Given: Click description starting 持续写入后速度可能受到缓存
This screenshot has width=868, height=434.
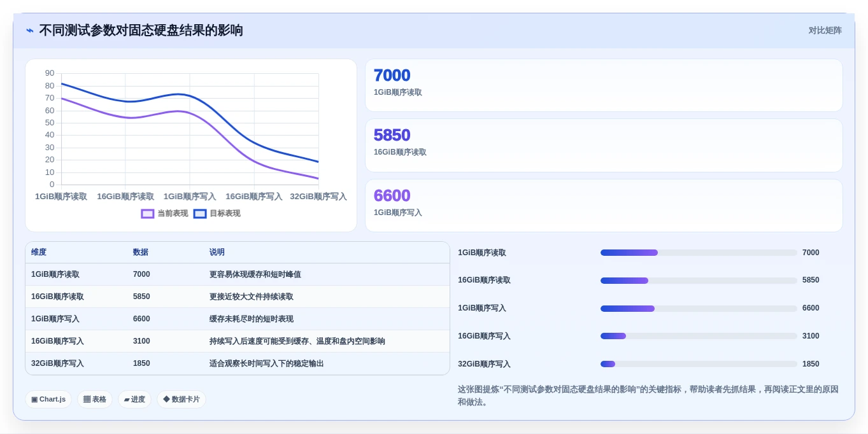Looking at the screenshot, I should pos(297,342).
